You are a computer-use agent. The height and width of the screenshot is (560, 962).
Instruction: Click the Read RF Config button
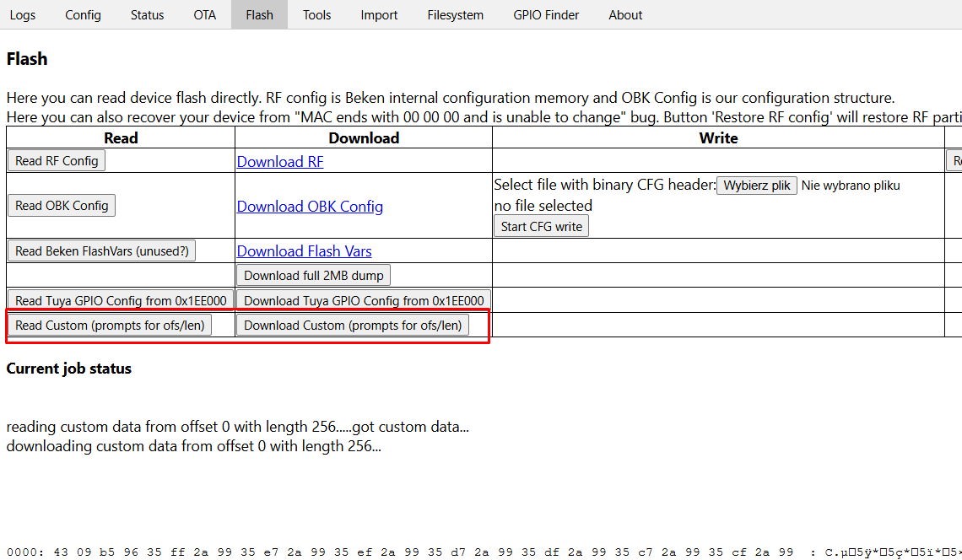tap(57, 161)
